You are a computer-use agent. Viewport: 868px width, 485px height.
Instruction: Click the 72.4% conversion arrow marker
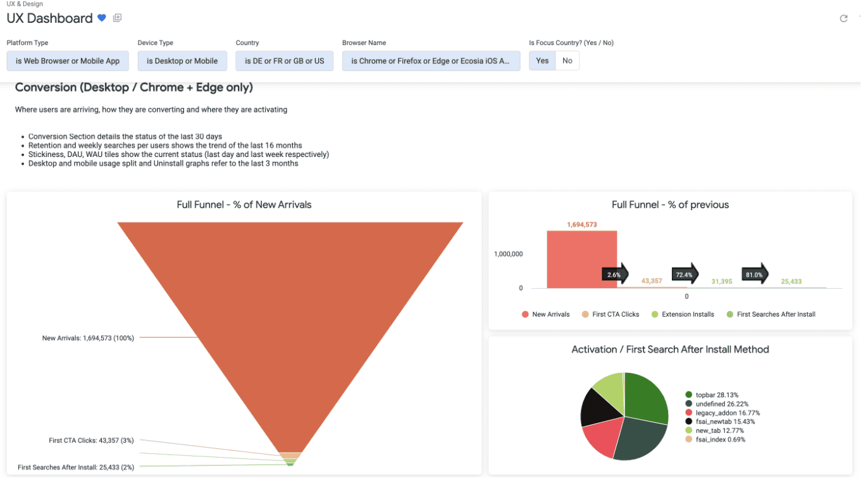[x=685, y=275]
